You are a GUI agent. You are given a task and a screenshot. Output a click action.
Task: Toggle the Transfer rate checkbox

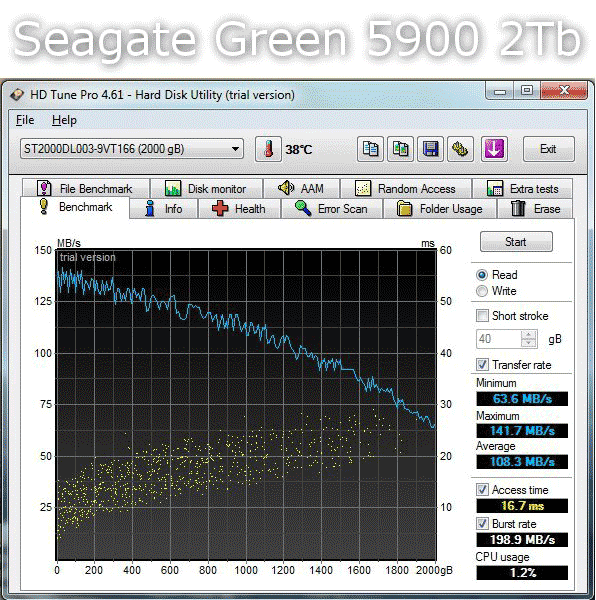tap(482, 364)
